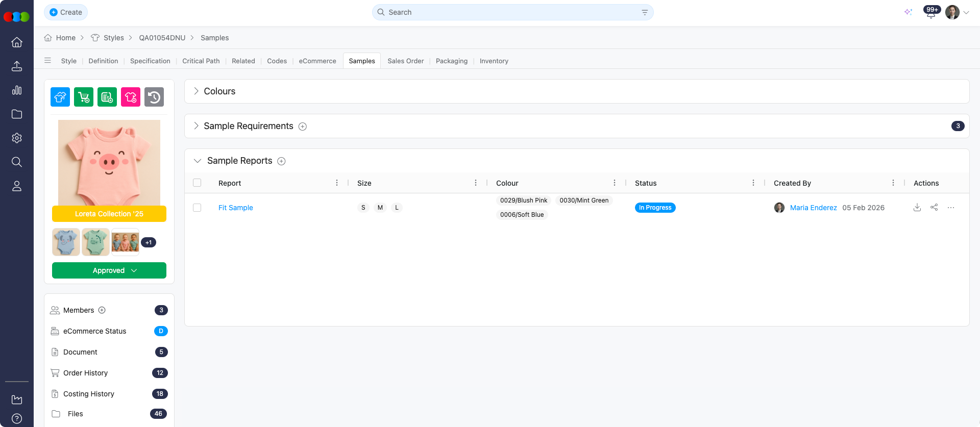This screenshot has width=980, height=427.
Task: Select the green bodysuit thumbnail
Action: [x=95, y=242]
